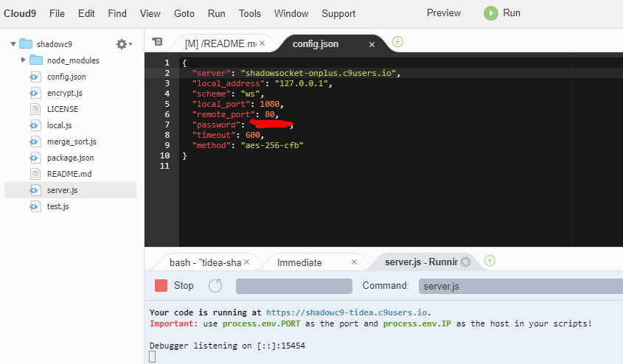Switch to the Immediate tab

299,262
